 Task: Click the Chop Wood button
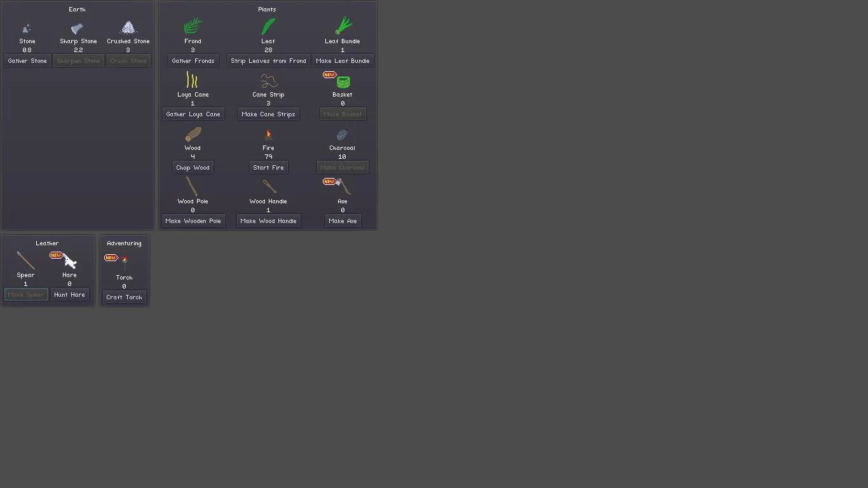[x=193, y=168]
